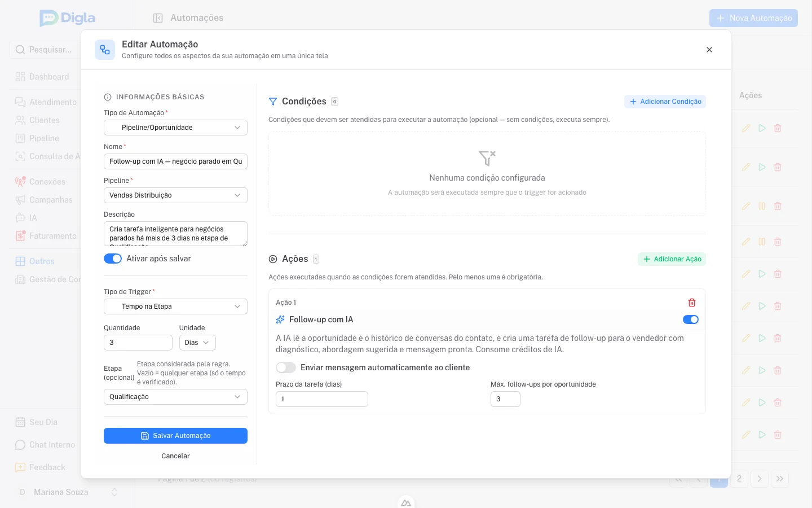Image resolution: width=812 pixels, height=508 pixels.
Task: Collapse the sidebar using the panel icon
Action: click(x=158, y=18)
